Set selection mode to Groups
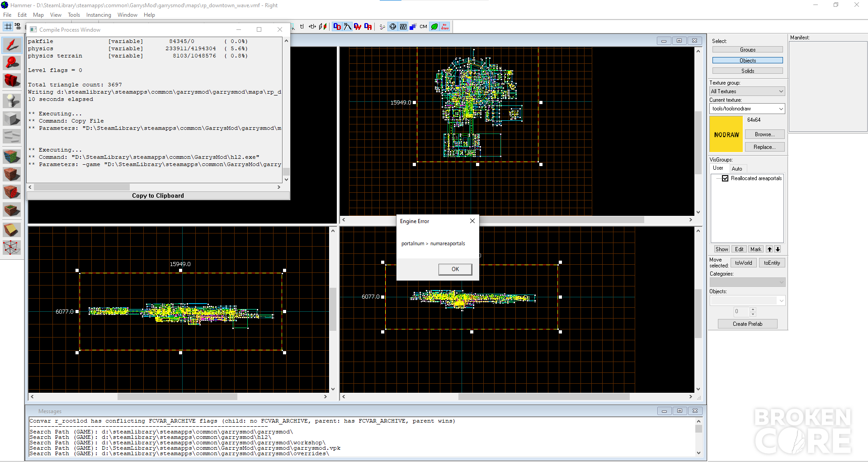The height and width of the screenshot is (462, 868). click(747, 50)
